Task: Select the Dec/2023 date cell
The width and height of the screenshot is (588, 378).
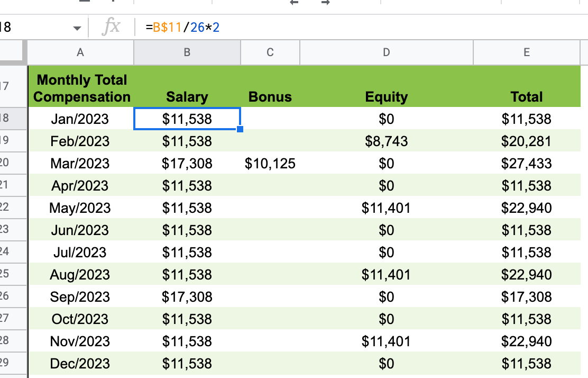Action: coord(80,364)
